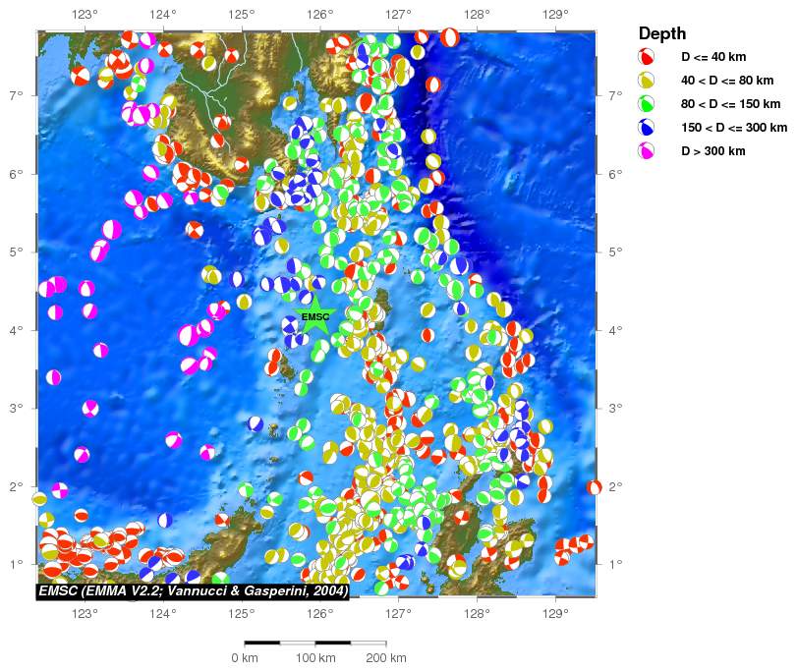Click the red beachball icon in the Depth legend
The image size is (797, 672).
[x=647, y=56]
